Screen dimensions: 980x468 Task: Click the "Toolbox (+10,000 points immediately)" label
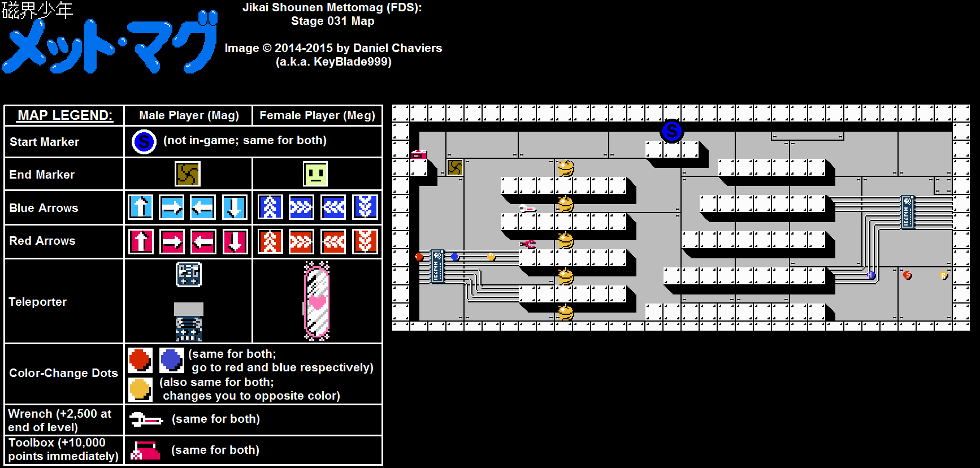tap(63, 449)
